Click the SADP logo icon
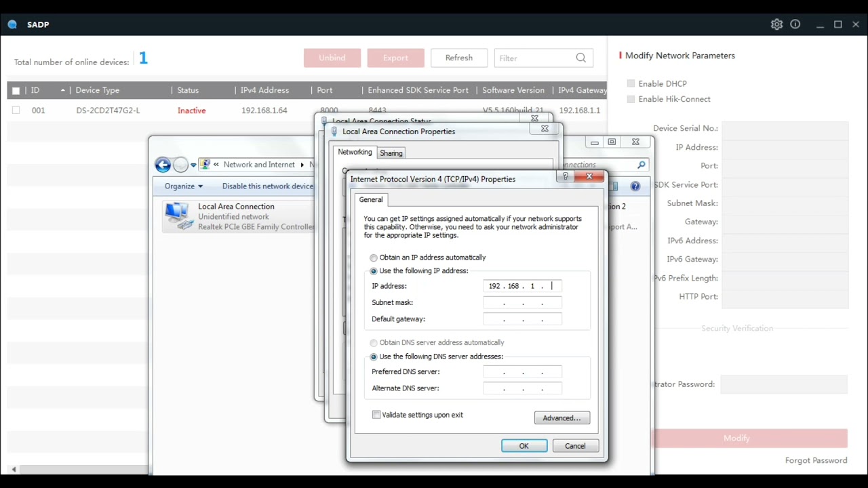This screenshot has width=868, height=488. point(12,24)
